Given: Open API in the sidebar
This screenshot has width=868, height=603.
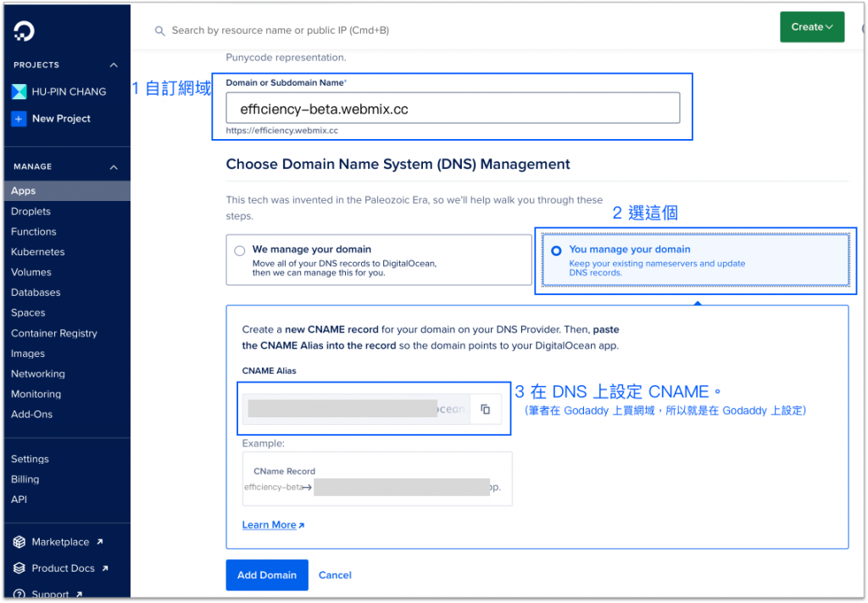Looking at the screenshot, I should click(x=19, y=500).
